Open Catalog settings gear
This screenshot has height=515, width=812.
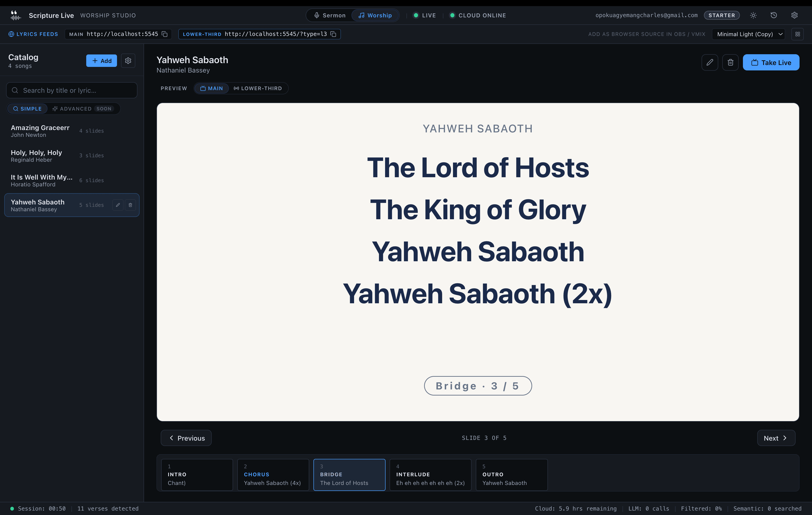coord(128,61)
